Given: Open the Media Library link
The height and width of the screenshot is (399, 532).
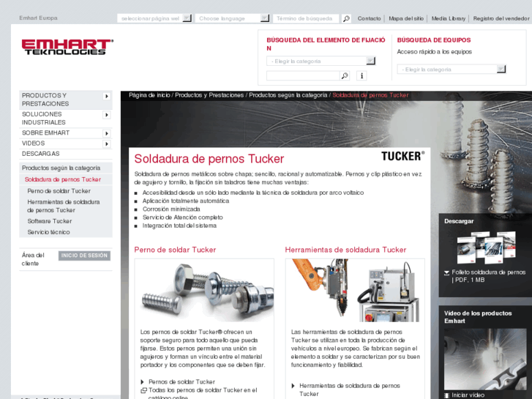Looking at the screenshot, I should coord(449,18).
